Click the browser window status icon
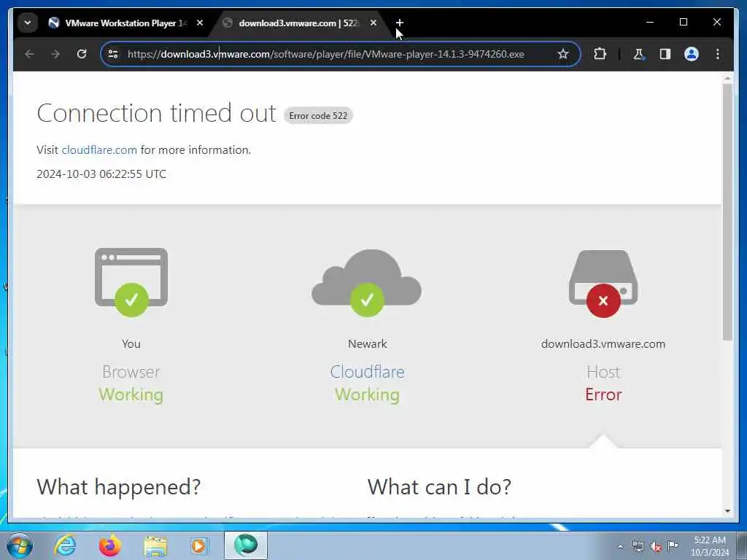Screen dimensions: 747x560 point(131,281)
